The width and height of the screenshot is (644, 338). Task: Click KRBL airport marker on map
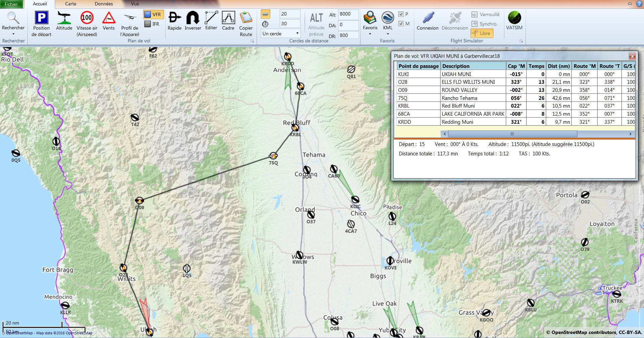point(295,128)
